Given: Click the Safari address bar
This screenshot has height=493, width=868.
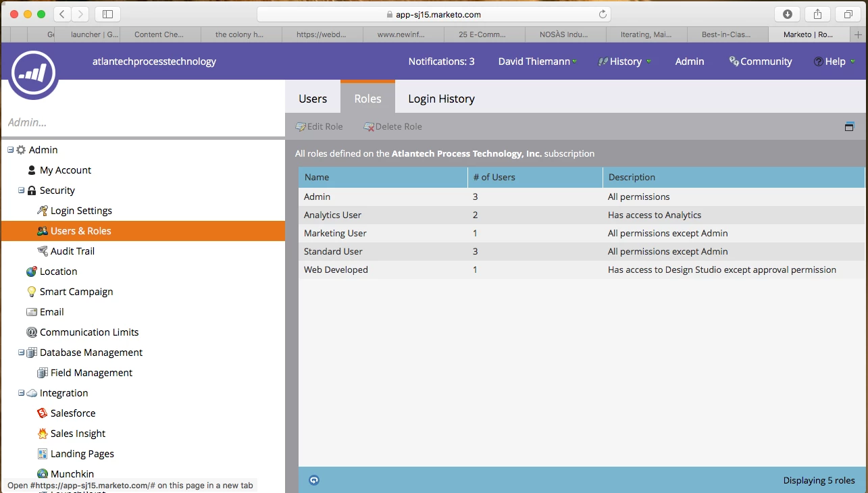Looking at the screenshot, I should tap(434, 14).
